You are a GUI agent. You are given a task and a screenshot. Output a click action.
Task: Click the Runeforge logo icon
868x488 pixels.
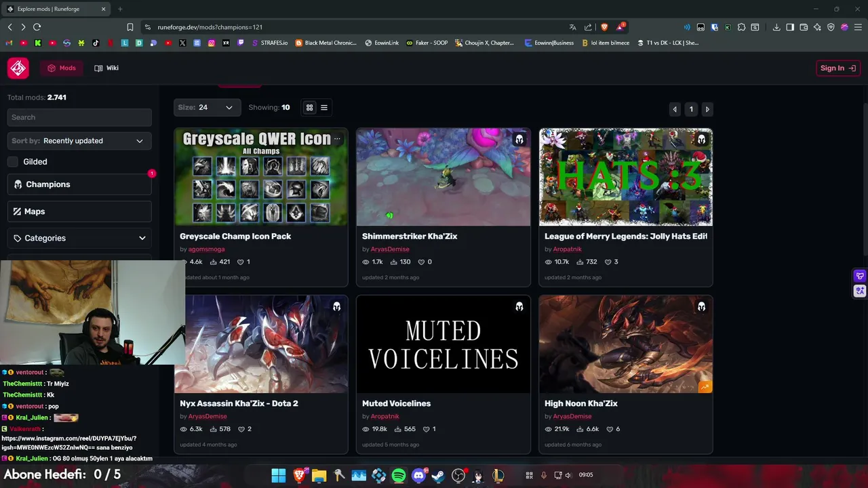point(18,68)
